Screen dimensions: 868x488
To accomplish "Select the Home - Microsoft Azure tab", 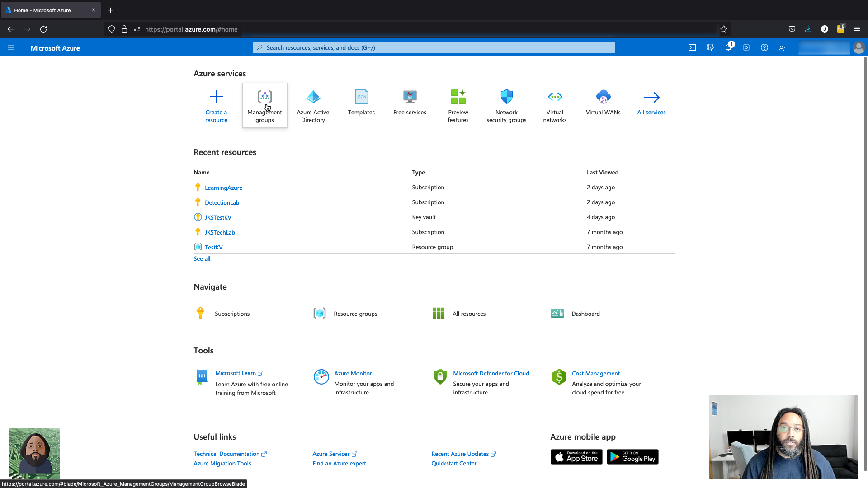I will (51, 10).
